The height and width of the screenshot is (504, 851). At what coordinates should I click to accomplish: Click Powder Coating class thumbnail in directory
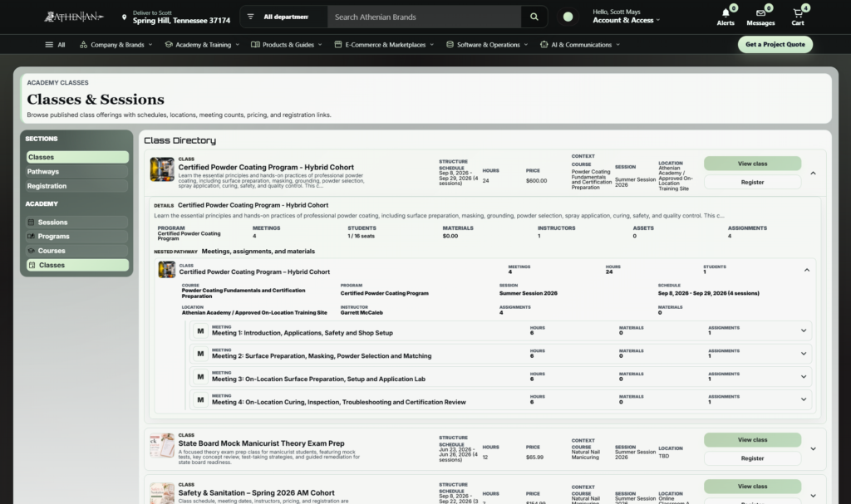[x=162, y=169]
